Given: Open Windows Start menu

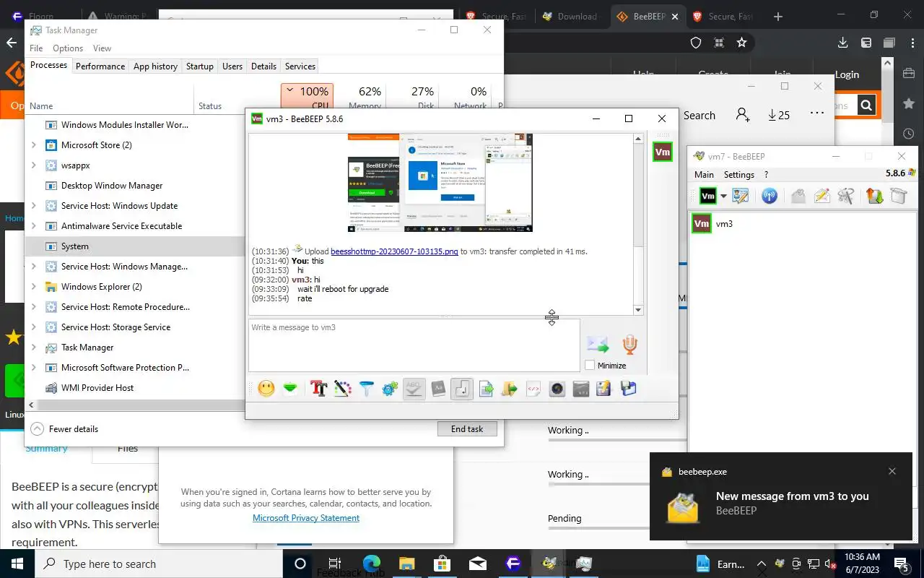Looking at the screenshot, I should coord(17,564).
